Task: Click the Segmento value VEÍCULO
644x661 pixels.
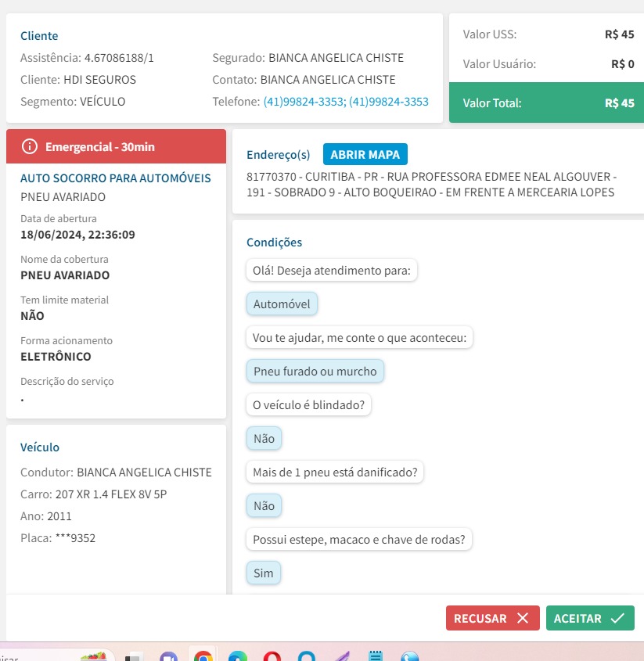Action: point(103,102)
